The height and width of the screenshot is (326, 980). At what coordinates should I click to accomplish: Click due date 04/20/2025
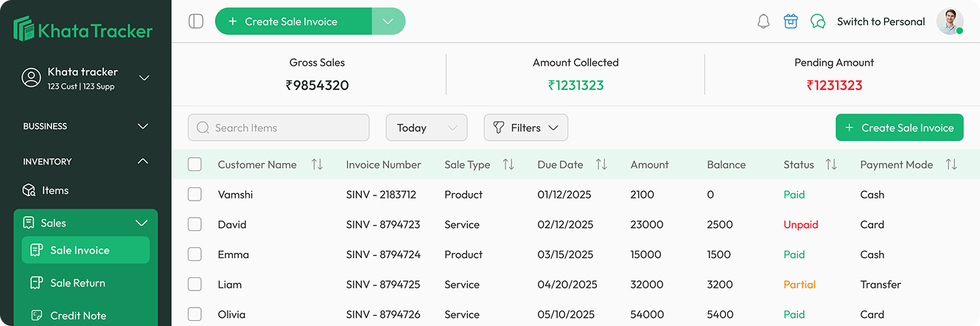pos(567,284)
